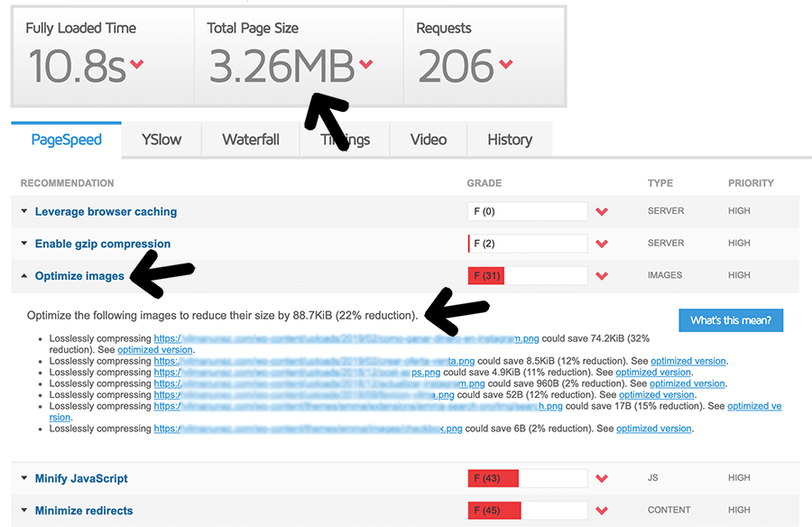
Task: Click the red chevron beside Minimize redirects grade
Action: (602, 510)
